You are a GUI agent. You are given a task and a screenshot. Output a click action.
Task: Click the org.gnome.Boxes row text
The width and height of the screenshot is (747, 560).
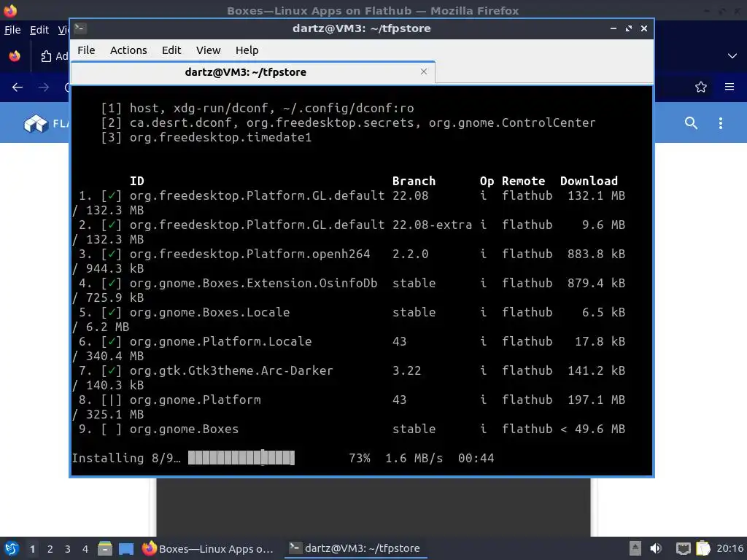[x=184, y=429]
